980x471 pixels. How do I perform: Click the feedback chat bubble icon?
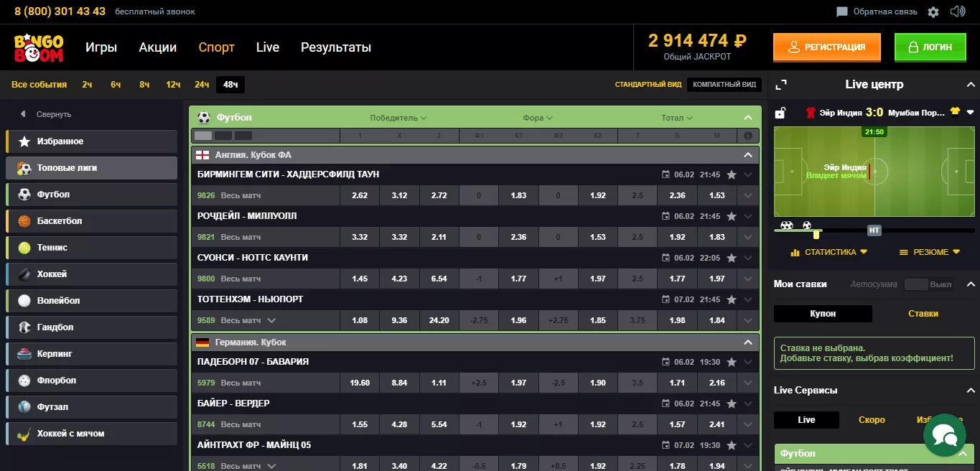(x=842, y=11)
